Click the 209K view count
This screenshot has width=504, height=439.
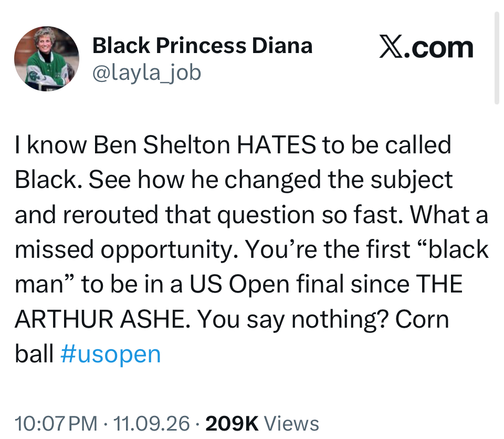(x=232, y=423)
